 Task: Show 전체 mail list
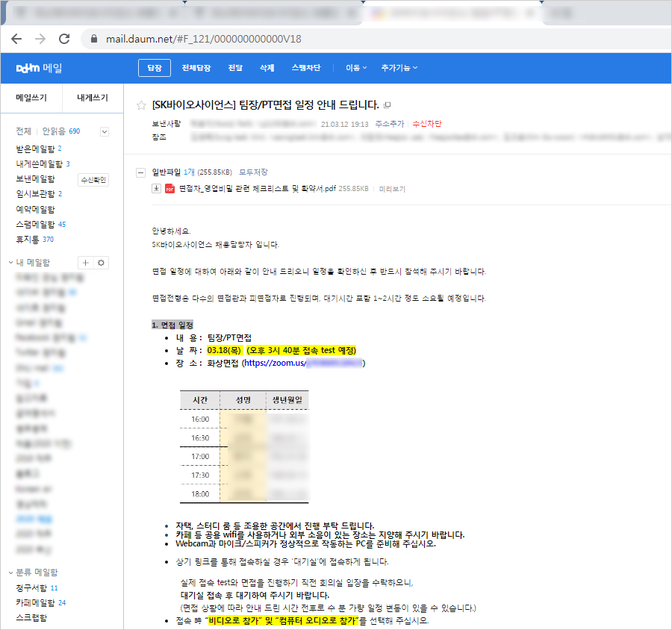(x=24, y=131)
